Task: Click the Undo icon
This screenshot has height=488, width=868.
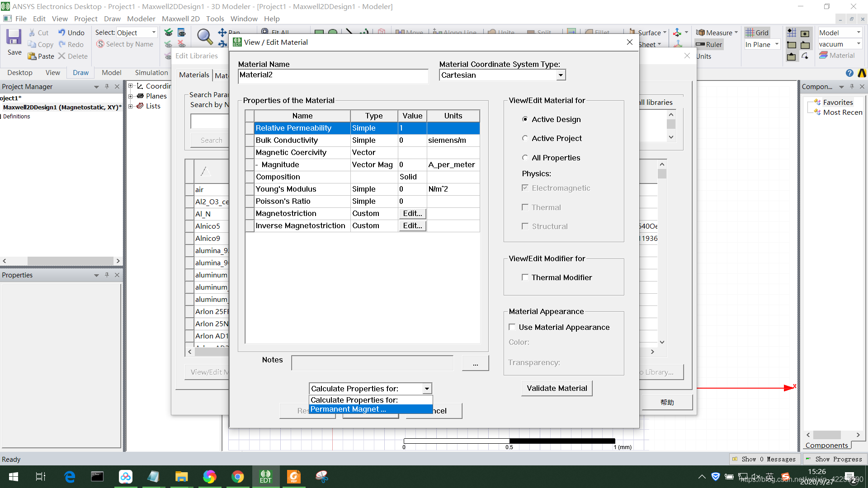Action: [62, 33]
